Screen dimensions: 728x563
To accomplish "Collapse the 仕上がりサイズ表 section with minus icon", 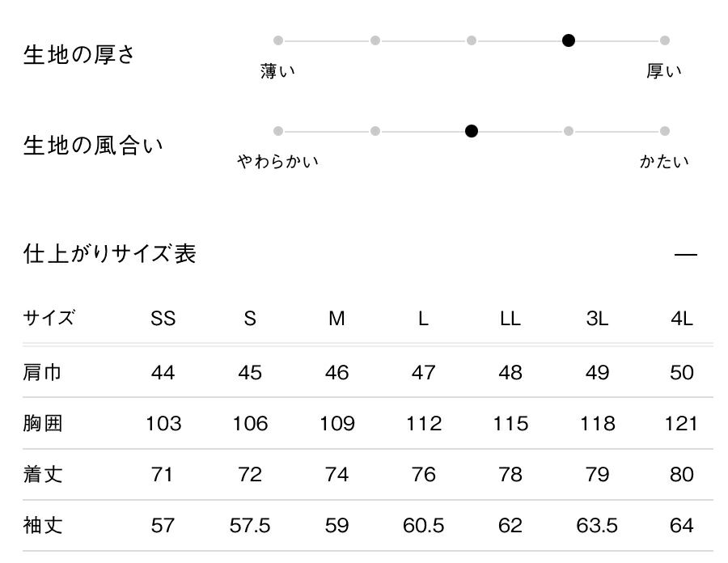I will (685, 254).
